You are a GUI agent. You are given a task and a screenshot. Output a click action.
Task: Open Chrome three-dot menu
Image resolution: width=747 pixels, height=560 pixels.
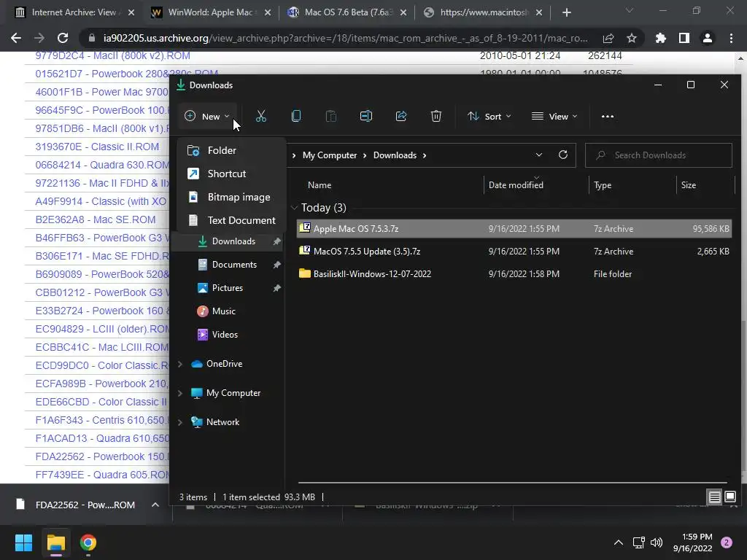click(x=731, y=38)
